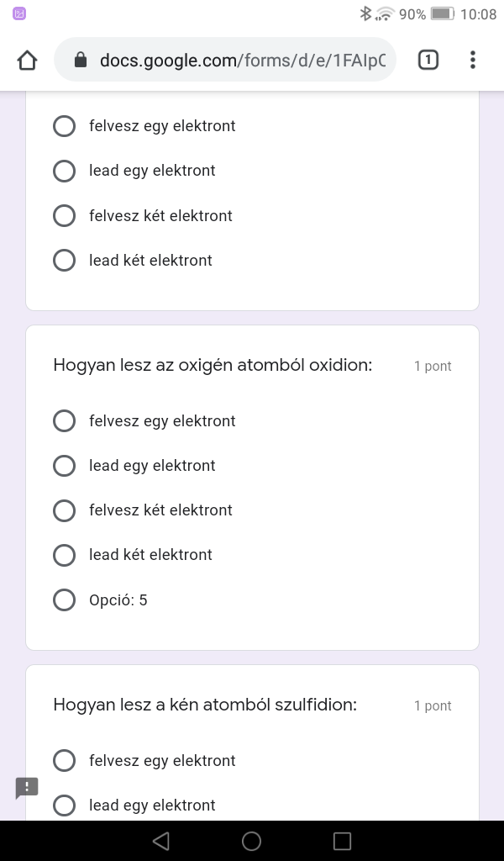The image size is (504, 861).
Task: Choose 'Opció: 5' radio option
Action: (x=65, y=600)
